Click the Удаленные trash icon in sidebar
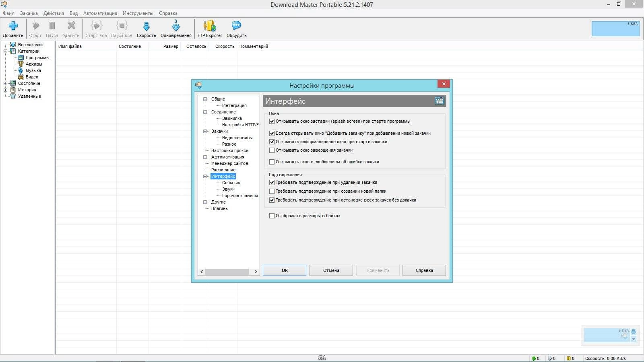Image resolution: width=644 pixels, height=362 pixels. point(13,96)
